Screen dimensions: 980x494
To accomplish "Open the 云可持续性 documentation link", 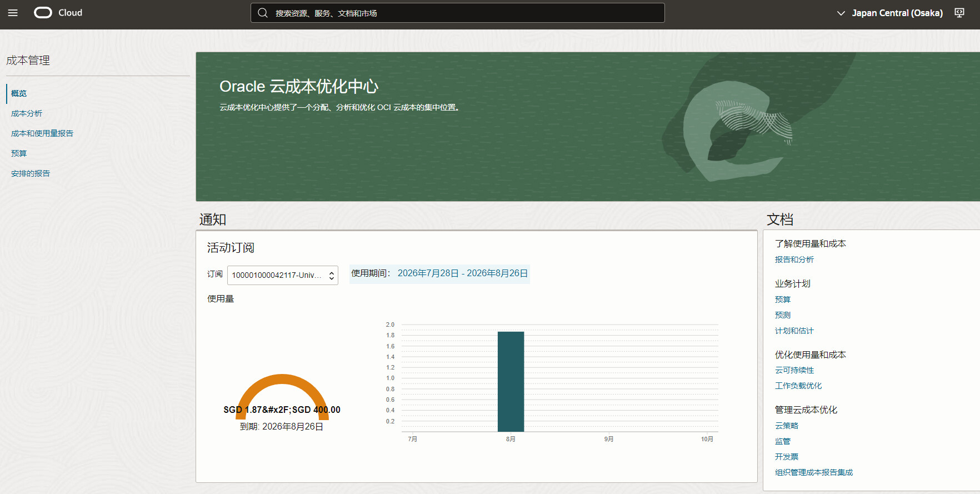I will [794, 370].
